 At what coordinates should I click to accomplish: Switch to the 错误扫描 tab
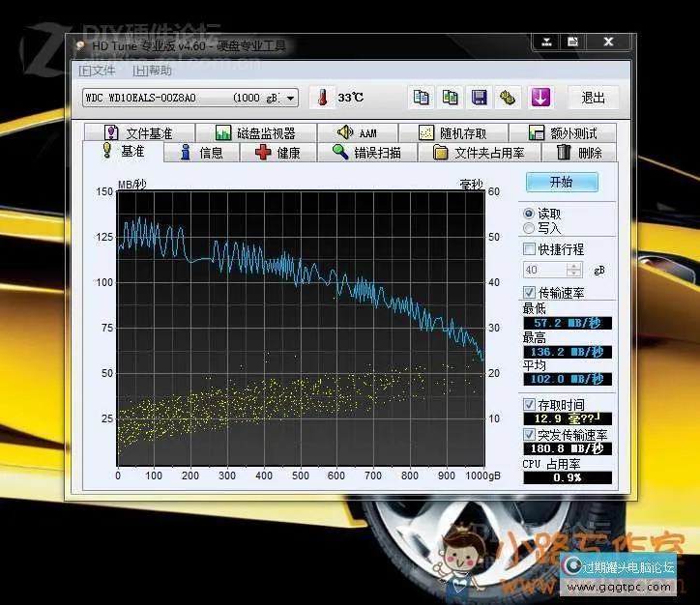click(373, 153)
